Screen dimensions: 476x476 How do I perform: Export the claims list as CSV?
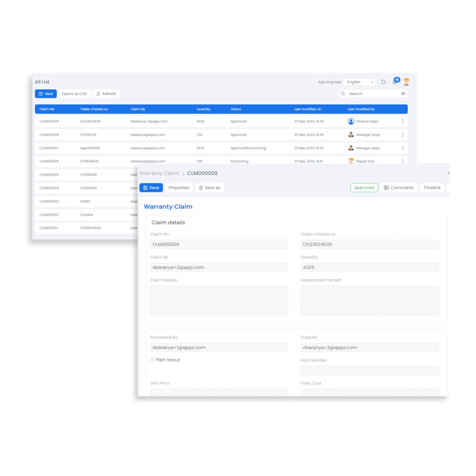click(74, 94)
